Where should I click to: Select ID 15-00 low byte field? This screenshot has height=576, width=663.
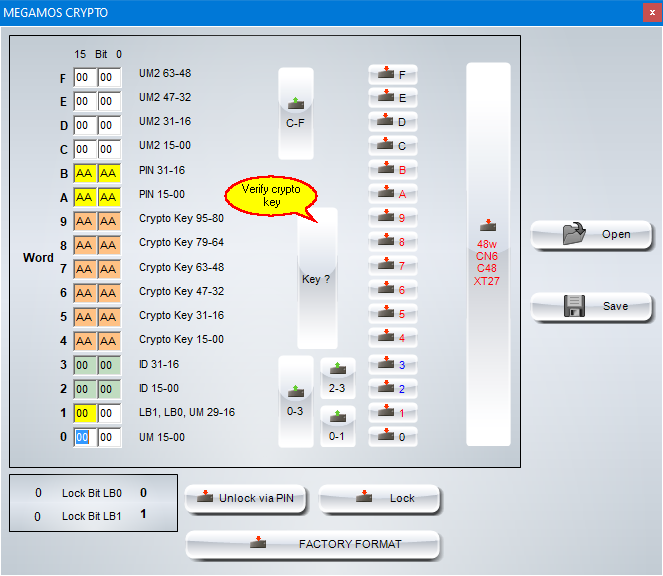click(110, 389)
